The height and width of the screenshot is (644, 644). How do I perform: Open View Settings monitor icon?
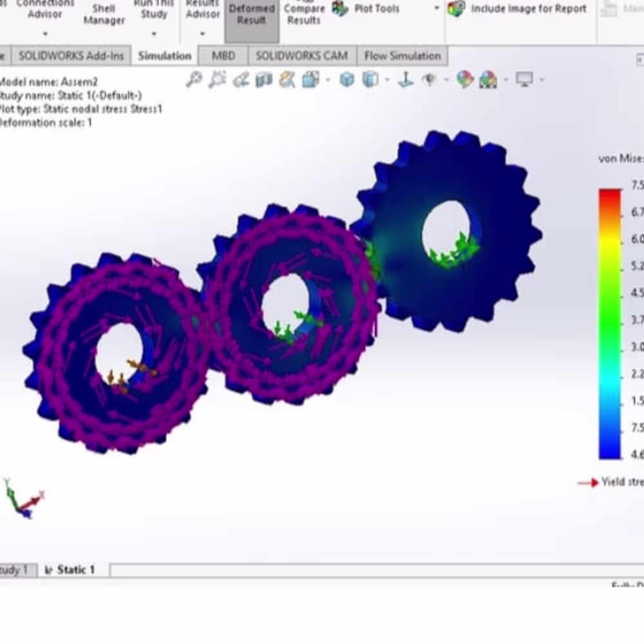[x=524, y=79]
